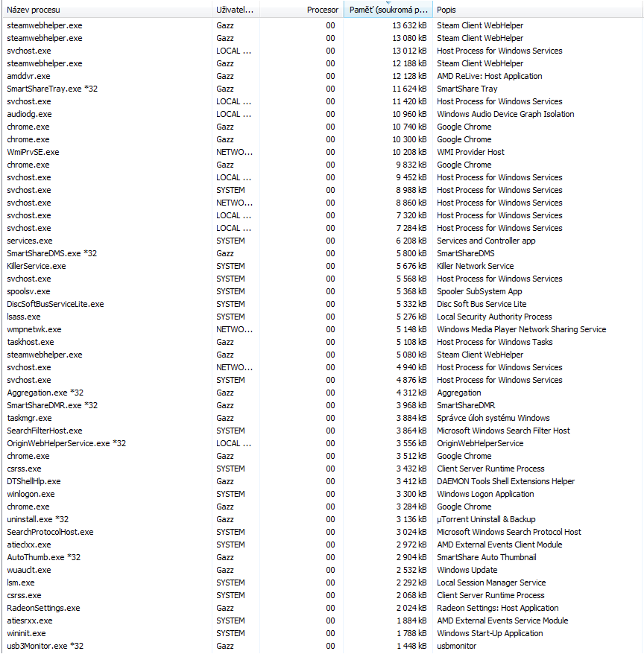Click the svchost.exe row using 11 420 kB
Image resolution: width=644 pixels, height=657 pixels.
(x=323, y=101)
